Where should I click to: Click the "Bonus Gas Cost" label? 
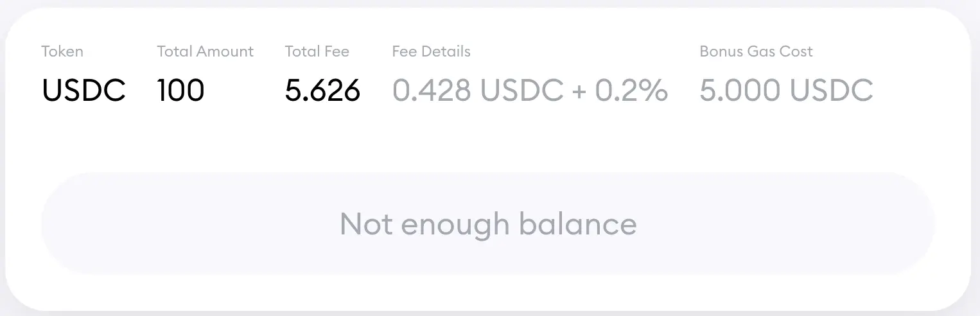756,51
